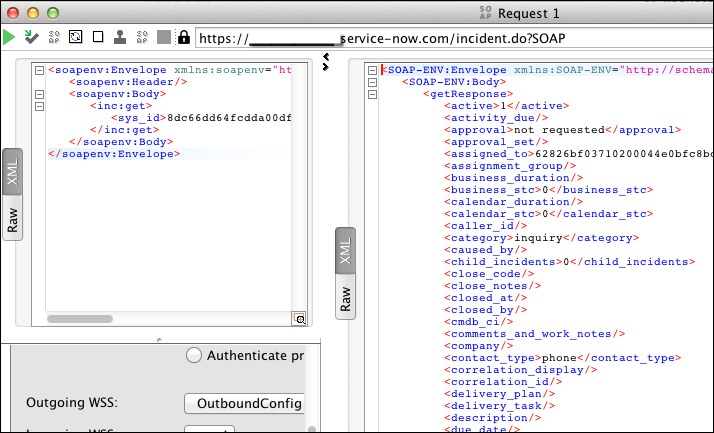Click the closing '</soapenv:Body>' line
The width and height of the screenshot is (714, 433).
(x=121, y=142)
